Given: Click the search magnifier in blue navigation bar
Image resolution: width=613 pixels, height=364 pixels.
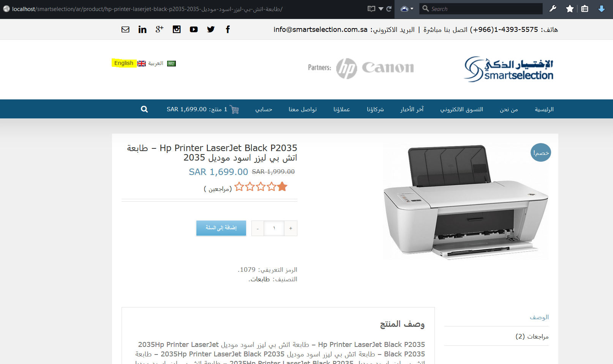Looking at the screenshot, I should click(x=144, y=109).
